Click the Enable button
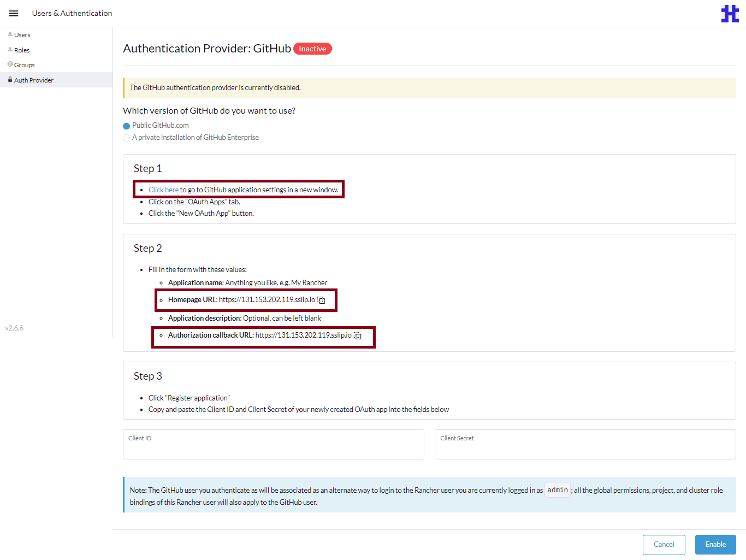 pyautogui.click(x=715, y=545)
